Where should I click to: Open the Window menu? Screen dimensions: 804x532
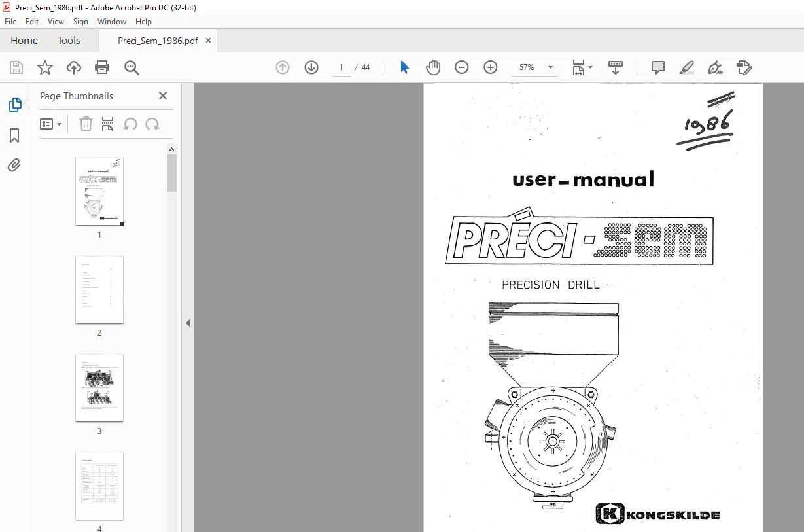click(x=112, y=22)
